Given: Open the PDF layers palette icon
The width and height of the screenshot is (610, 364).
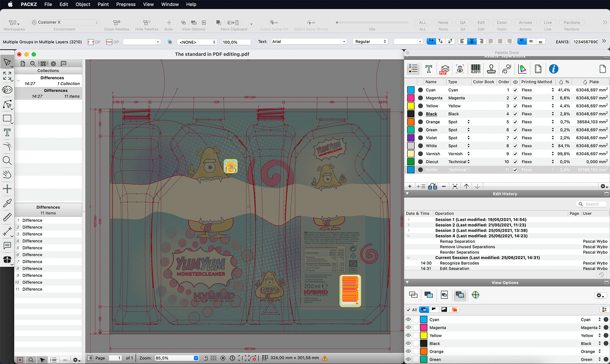Looking at the screenshot, I should click(x=444, y=69).
